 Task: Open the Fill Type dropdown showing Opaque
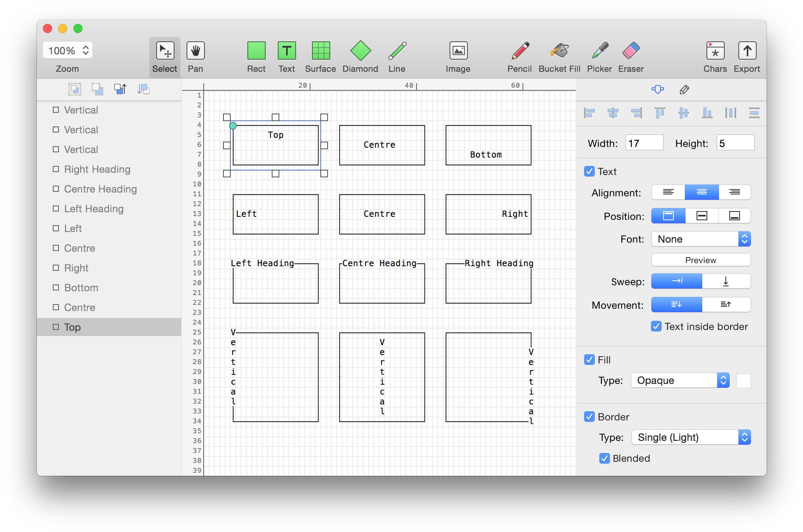[679, 380]
